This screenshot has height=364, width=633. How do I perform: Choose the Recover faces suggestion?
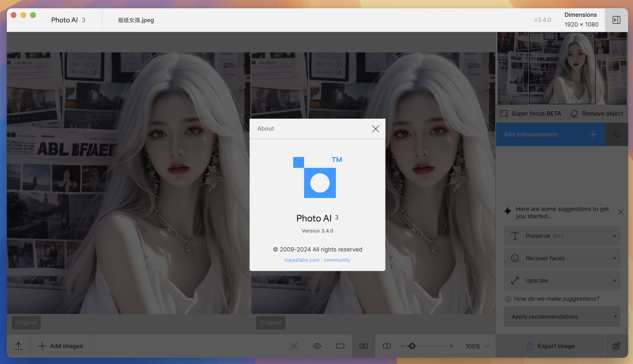tap(562, 258)
